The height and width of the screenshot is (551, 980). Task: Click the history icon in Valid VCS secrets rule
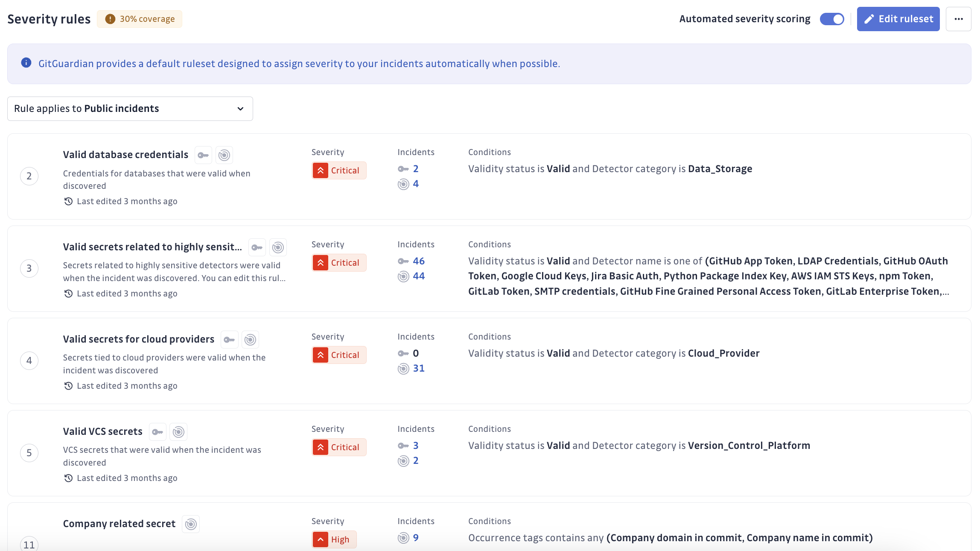point(68,478)
